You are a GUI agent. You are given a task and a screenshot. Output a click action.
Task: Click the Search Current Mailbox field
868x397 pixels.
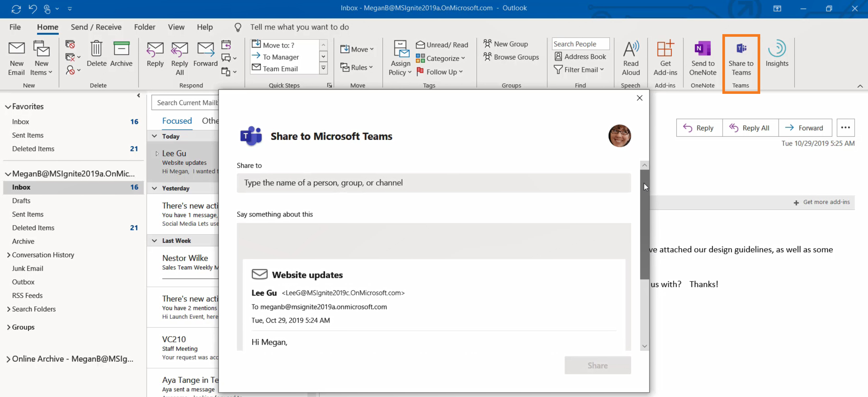point(185,103)
